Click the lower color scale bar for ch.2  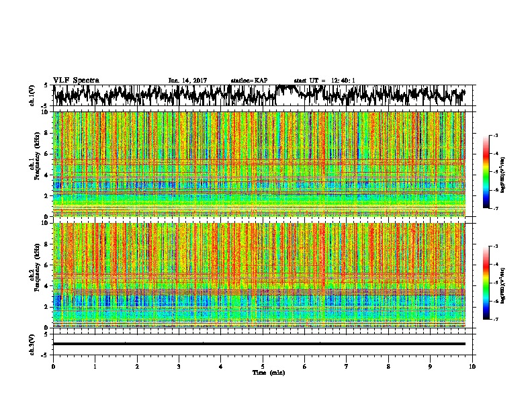point(486,283)
